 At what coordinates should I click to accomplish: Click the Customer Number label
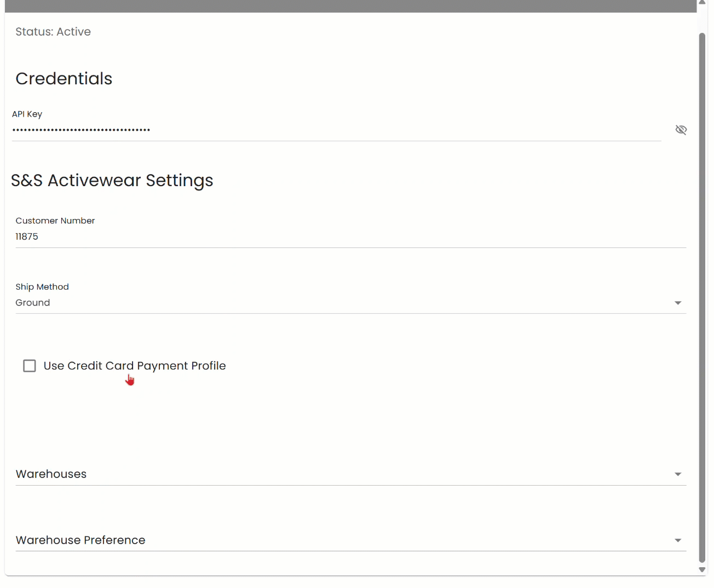coord(55,221)
